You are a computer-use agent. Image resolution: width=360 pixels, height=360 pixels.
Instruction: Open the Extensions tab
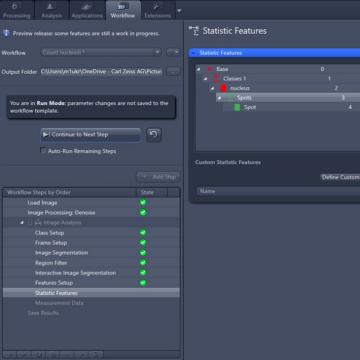pos(158,10)
